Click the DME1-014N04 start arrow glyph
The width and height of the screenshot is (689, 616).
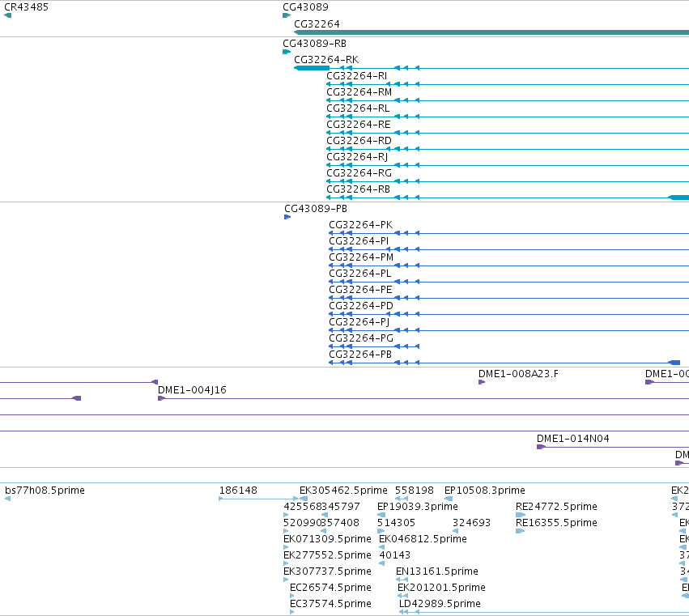point(541,448)
